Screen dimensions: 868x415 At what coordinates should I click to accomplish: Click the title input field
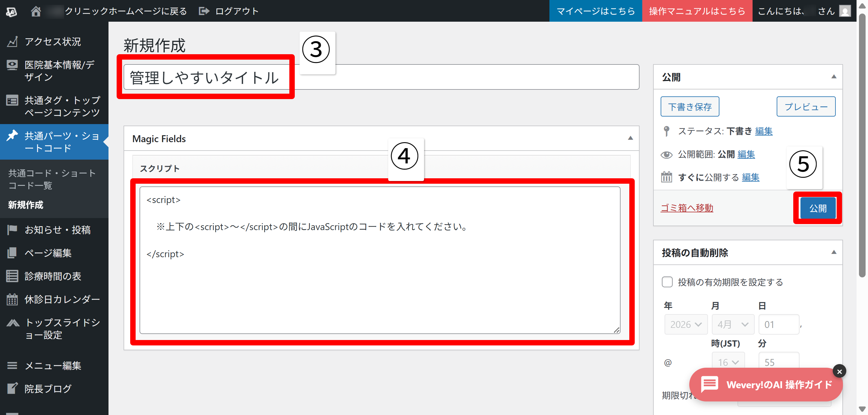pos(381,77)
